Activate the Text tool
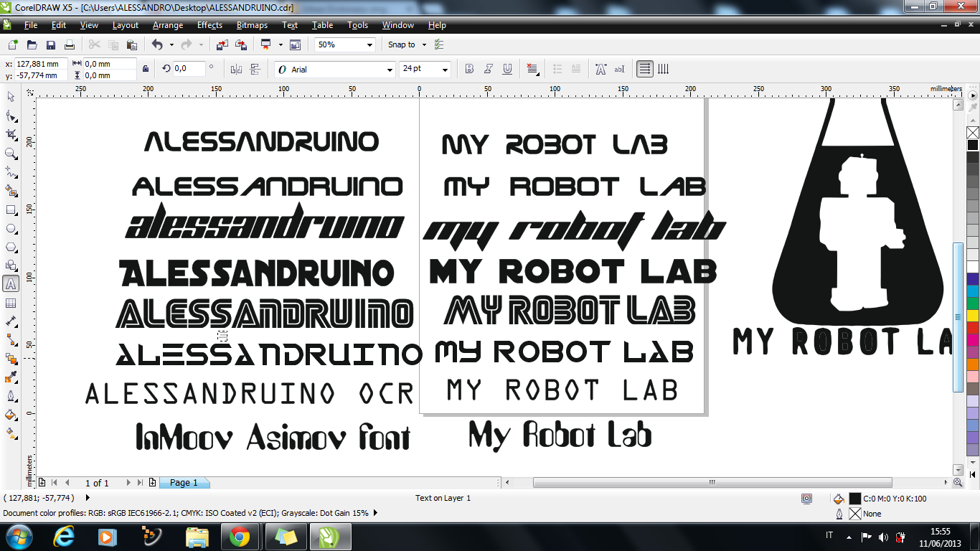 pyautogui.click(x=11, y=284)
